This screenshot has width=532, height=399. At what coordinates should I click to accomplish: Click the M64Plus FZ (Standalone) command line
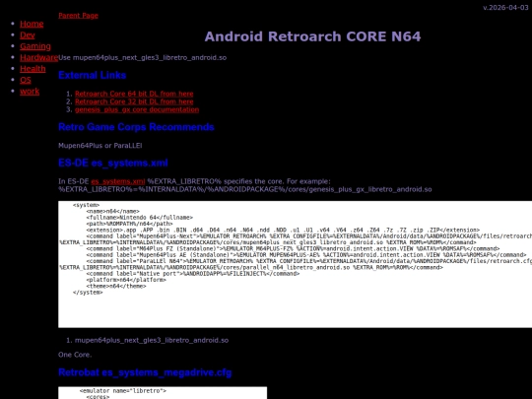(x=293, y=248)
